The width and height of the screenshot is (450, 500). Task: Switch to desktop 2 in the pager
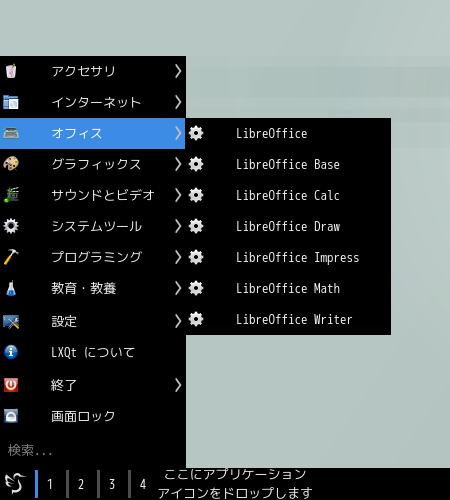point(81,484)
